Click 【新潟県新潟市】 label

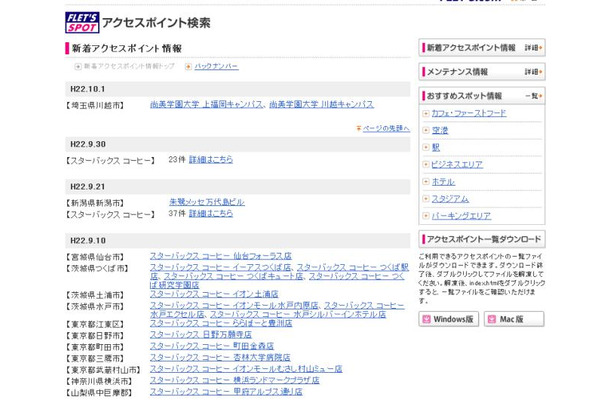pos(95,203)
